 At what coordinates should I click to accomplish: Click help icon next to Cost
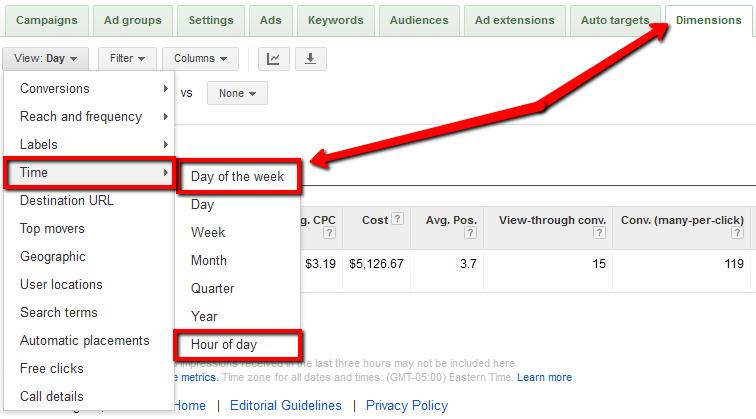tap(398, 220)
